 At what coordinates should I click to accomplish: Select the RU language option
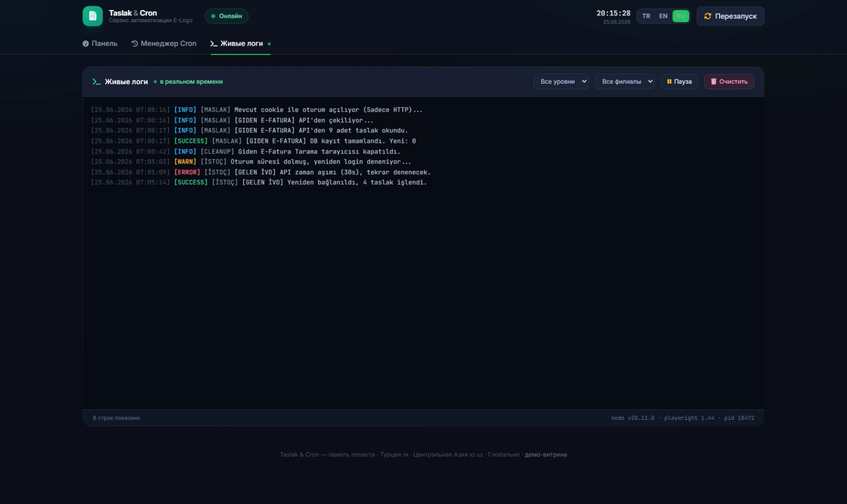pyautogui.click(x=681, y=16)
